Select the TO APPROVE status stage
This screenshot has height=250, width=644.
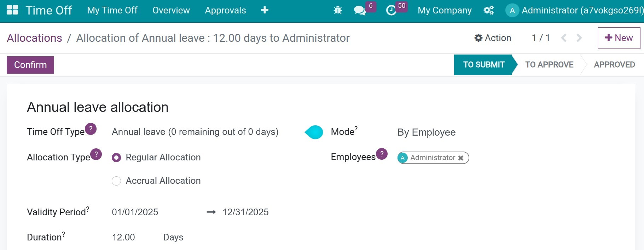(549, 65)
